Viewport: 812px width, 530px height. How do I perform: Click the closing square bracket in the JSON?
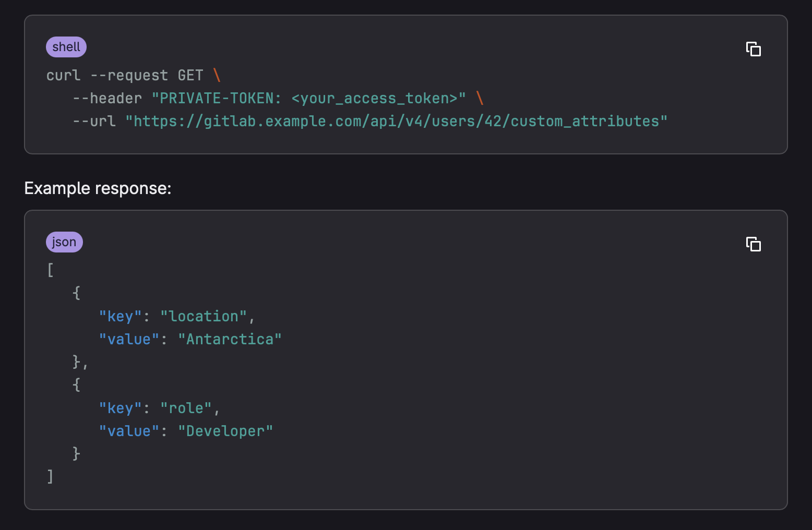pos(50,477)
